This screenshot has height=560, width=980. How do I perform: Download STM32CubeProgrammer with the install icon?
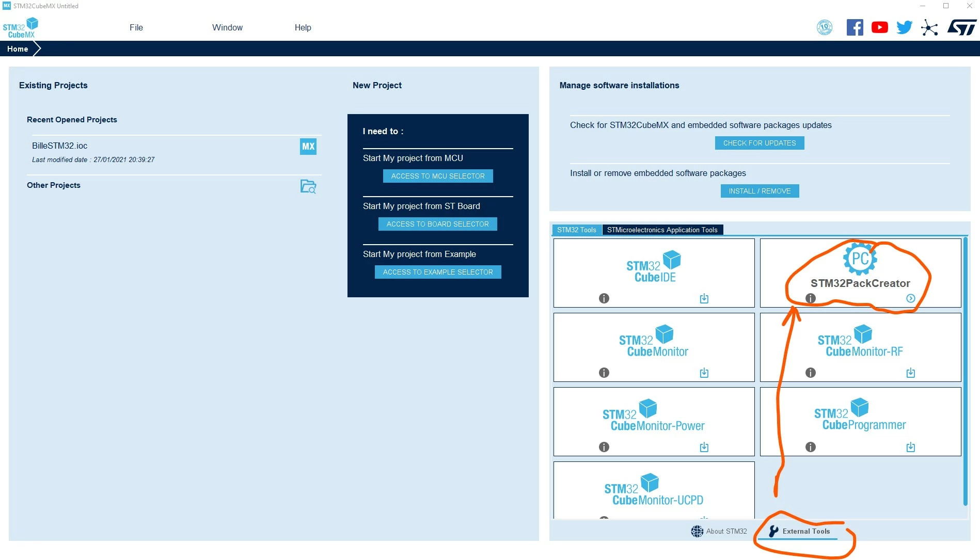click(911, 447)
